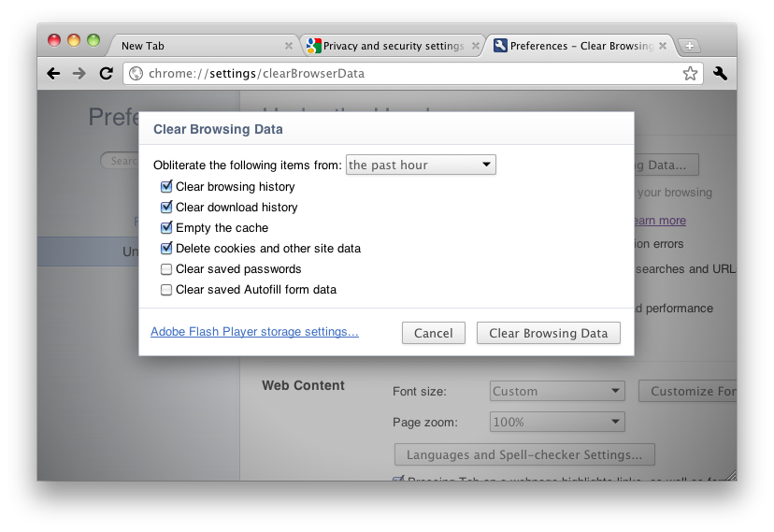Uncheck Empty the cache

(x=166, y=228)
